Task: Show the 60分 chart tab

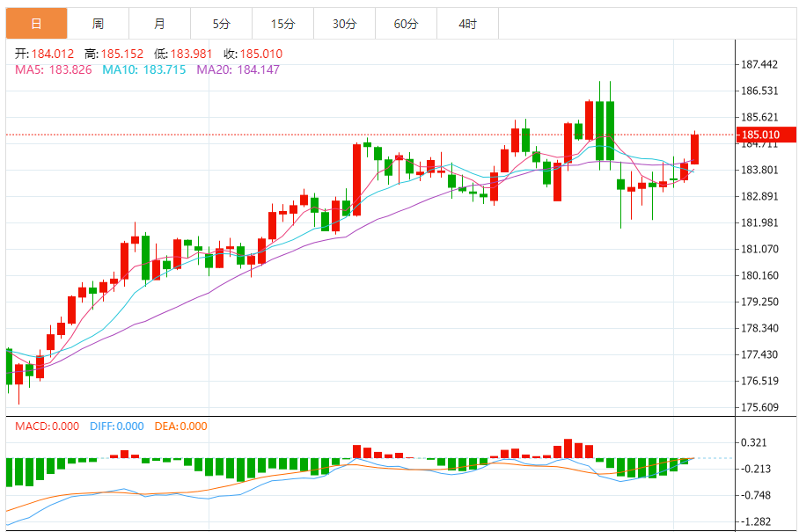Action: pyautogui.click(x=406, y=24)
